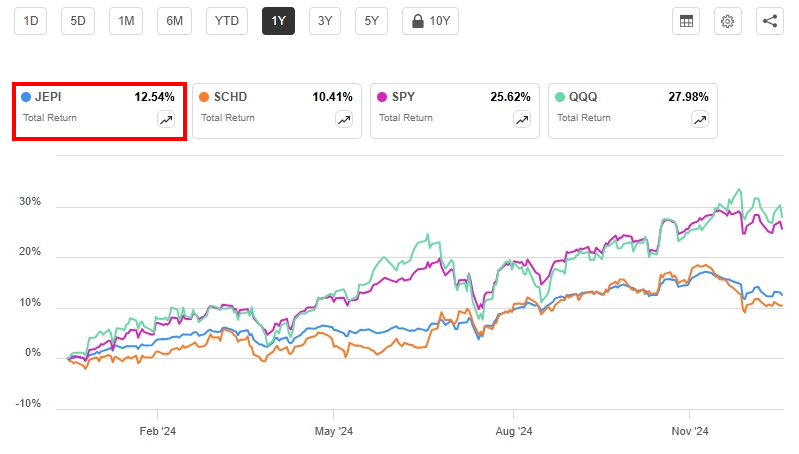Click the Nov '24 axis label
Image resolution: width=799 pixels, height=454 pixels.
click(689, 431)
